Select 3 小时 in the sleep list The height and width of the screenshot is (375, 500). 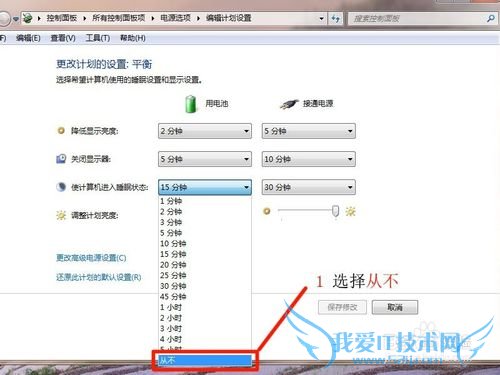click(205, 329)
